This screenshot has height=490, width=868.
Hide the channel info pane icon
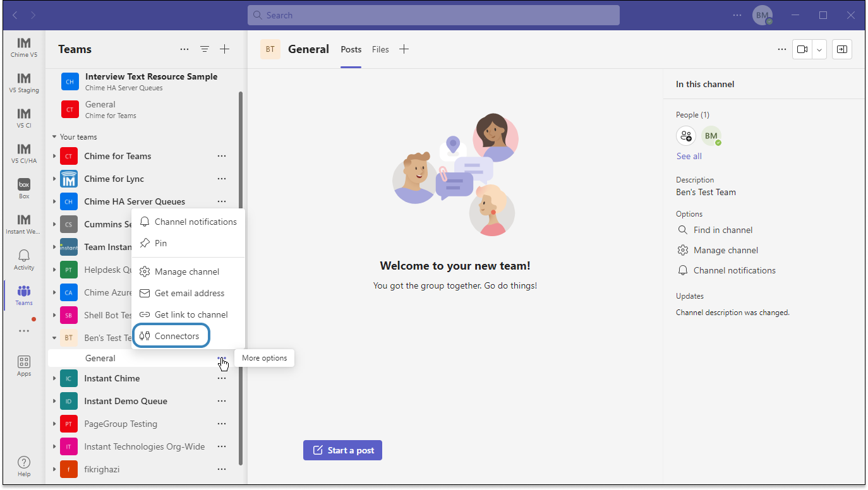(x=842, y=49)
